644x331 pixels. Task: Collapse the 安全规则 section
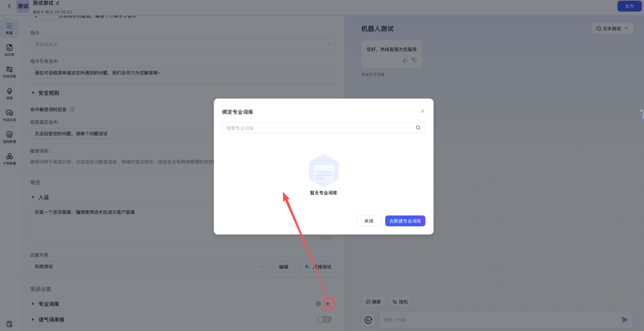[33, 93]
